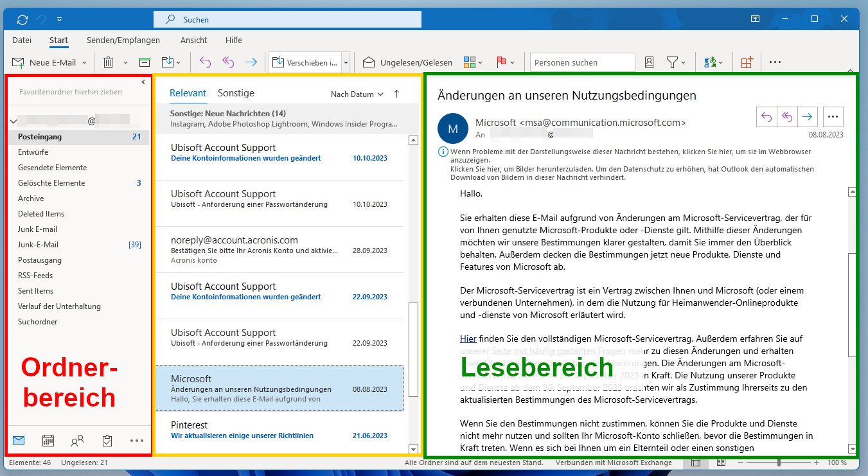Click the Hier link in the email body
The image size is (868, 476).
point(468,338)
